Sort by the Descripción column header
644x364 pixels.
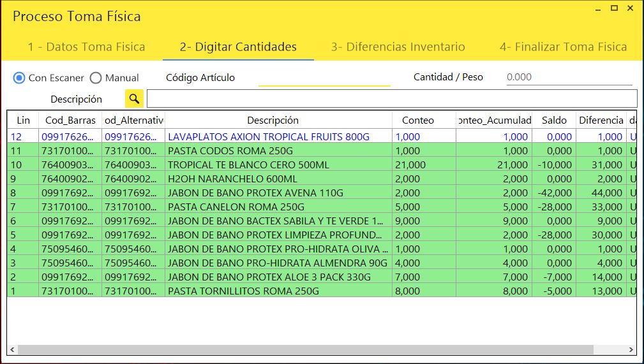[x=273, y=120]
